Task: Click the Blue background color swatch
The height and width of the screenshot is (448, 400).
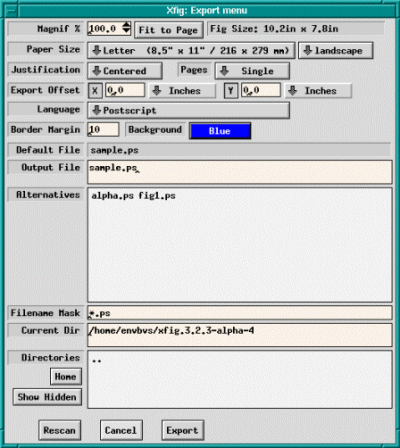Action: point(220,131)
